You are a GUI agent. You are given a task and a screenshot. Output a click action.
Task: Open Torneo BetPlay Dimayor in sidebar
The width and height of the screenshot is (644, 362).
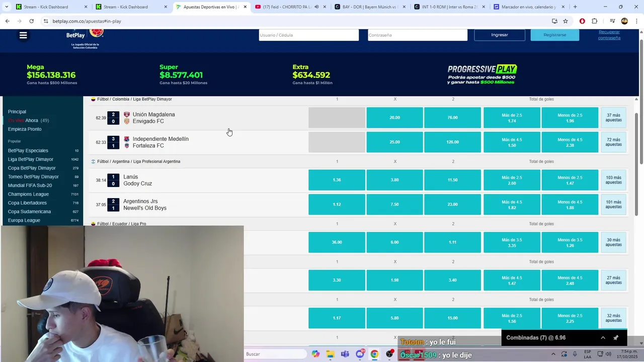pos(33,176)
